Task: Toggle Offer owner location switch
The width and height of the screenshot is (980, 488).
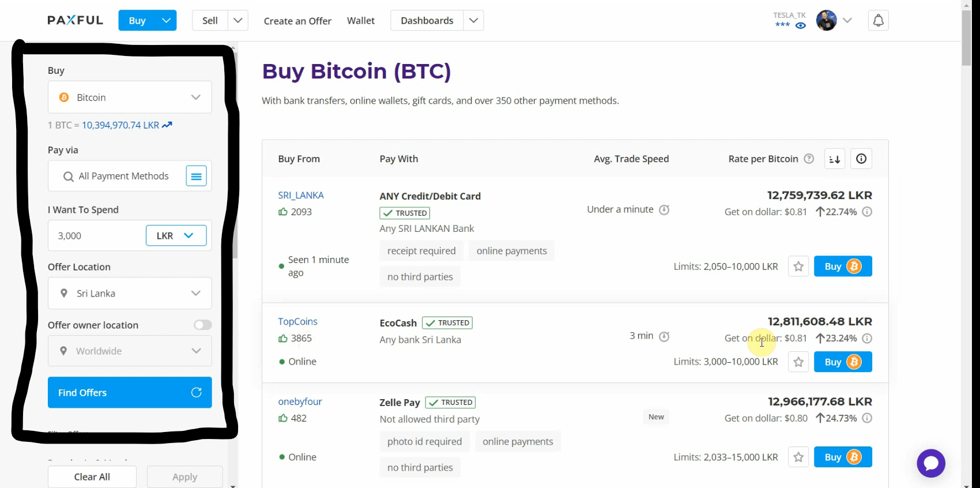Action: 203,325
